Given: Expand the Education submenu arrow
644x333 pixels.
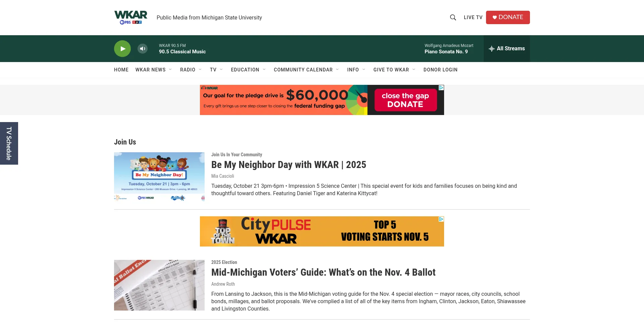Looking at the screenshot, I should point(264,70).
